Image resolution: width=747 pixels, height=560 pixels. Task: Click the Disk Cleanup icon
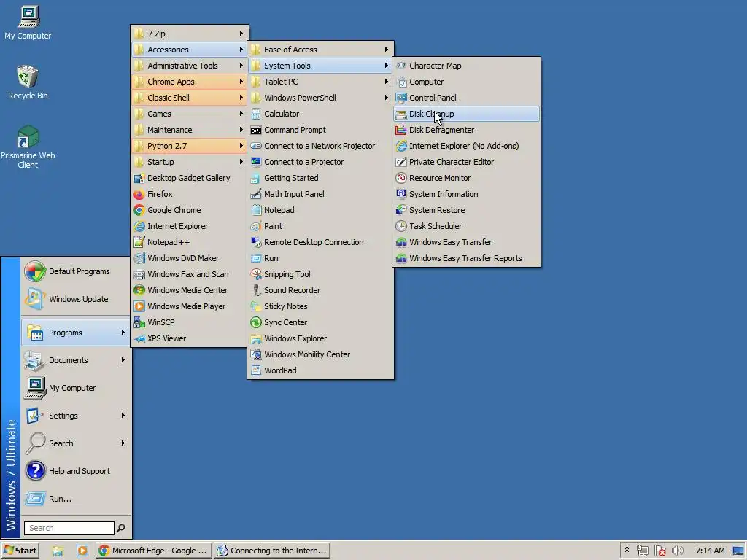coord(401,114)
